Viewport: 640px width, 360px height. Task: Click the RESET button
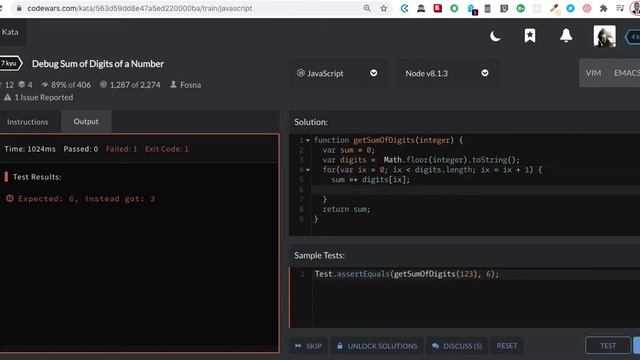[507, 346]
